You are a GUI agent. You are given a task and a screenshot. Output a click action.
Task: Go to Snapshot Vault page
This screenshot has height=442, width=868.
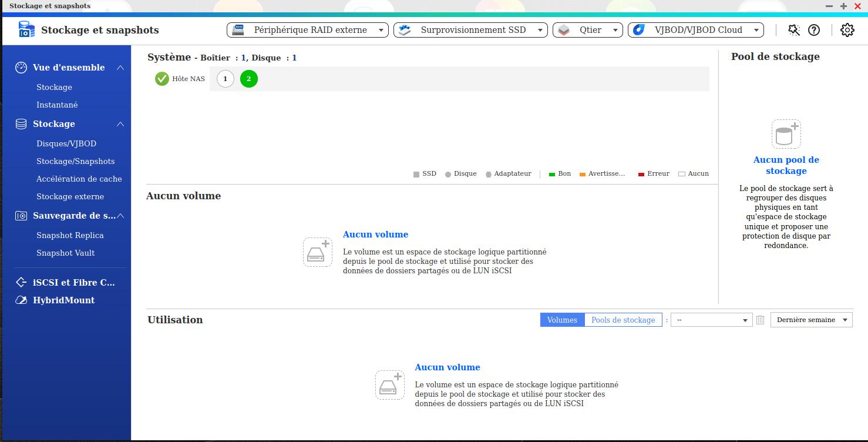[65, 253]
